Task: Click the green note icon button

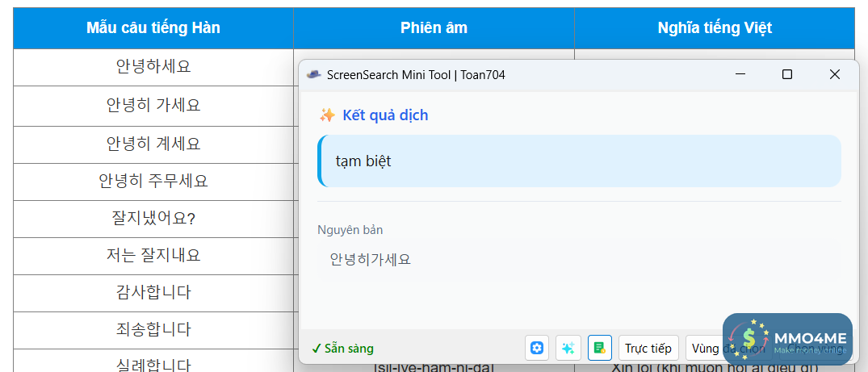Action: (x=599, y=348)
